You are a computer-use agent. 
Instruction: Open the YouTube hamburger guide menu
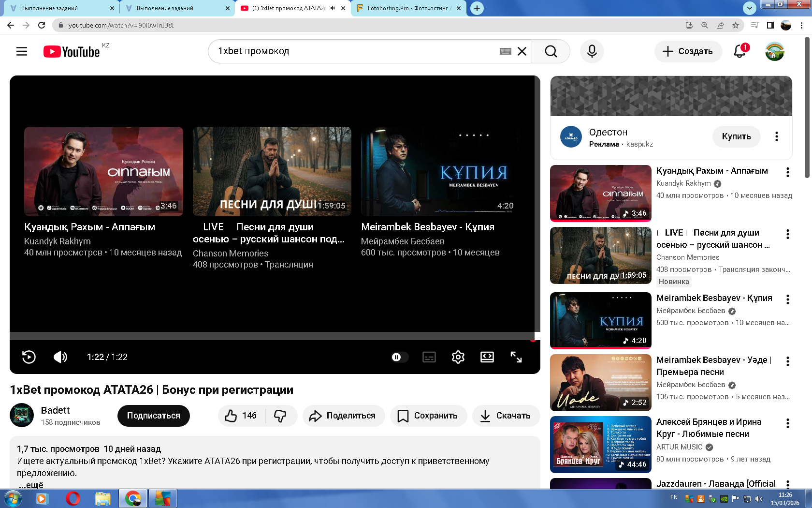(x=22, y=51)
